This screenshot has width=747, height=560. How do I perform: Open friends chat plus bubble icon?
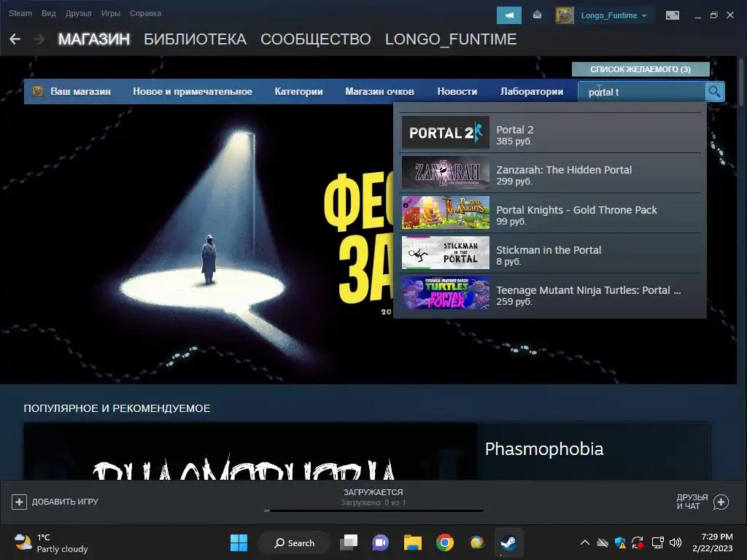721,502
